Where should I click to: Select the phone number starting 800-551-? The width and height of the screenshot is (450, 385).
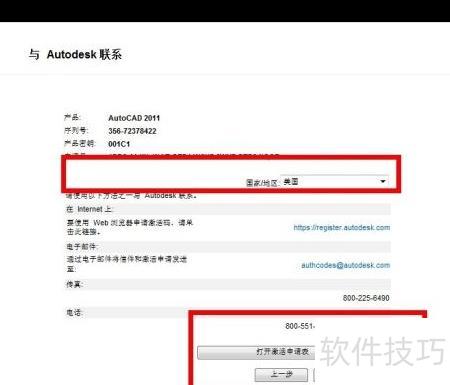(300, 326)
